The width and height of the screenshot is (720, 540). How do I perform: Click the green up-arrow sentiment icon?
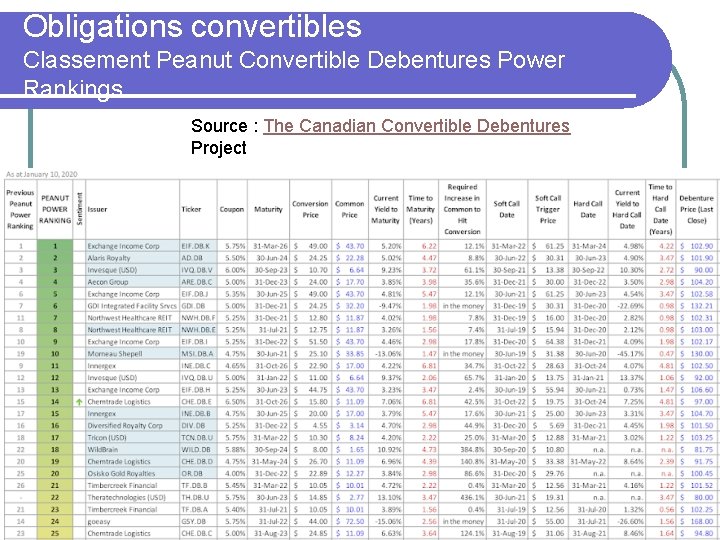(x=79, y=402)
